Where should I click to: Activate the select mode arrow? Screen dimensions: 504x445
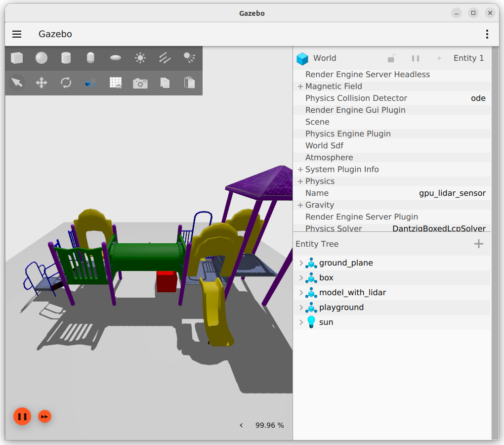(x=17, y=83)
